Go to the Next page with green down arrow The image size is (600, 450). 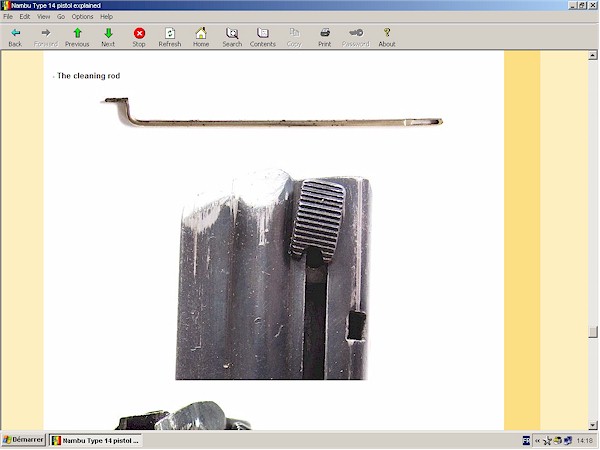click(108, 33)
